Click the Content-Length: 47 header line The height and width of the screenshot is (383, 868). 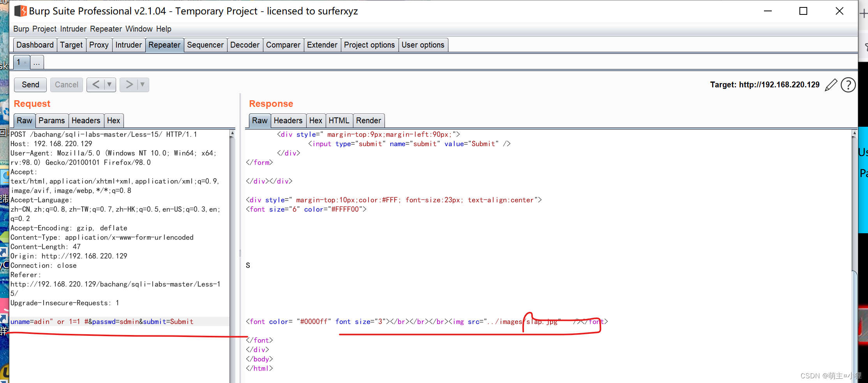pos(46,246)
